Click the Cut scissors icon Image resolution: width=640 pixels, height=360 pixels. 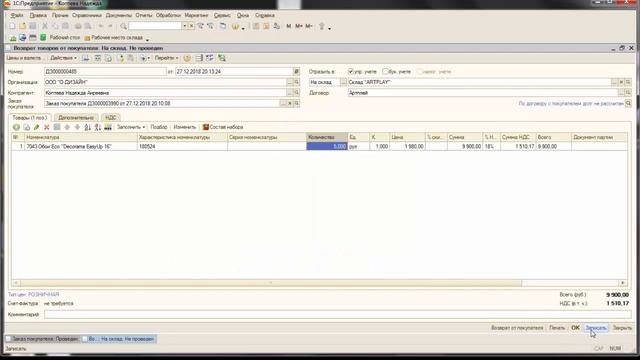coord(45,26)
